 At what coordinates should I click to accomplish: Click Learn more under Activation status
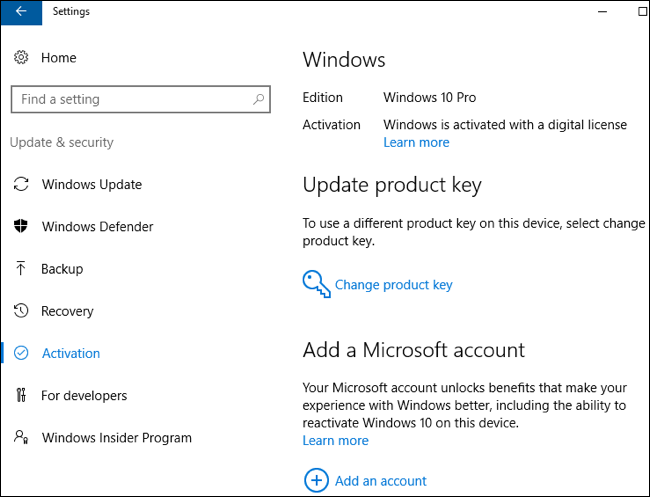point(416,142)
